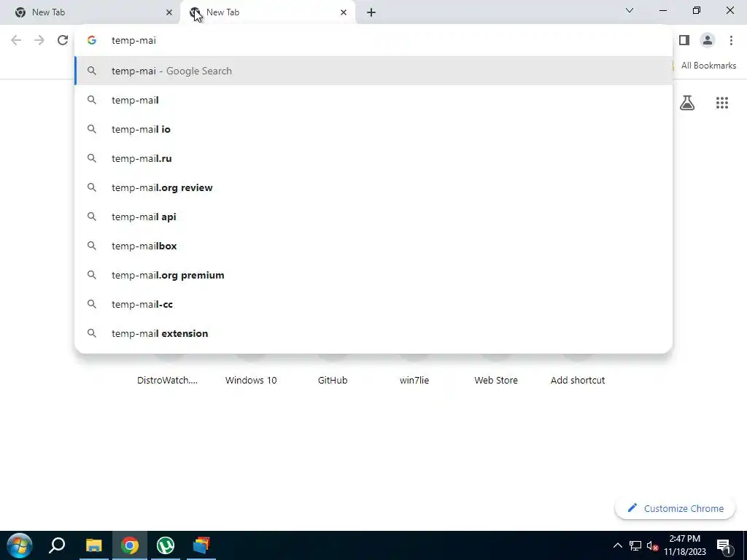Select the second New Tab
The width and height of the screenshot is (747, 560).
[267, 12]
